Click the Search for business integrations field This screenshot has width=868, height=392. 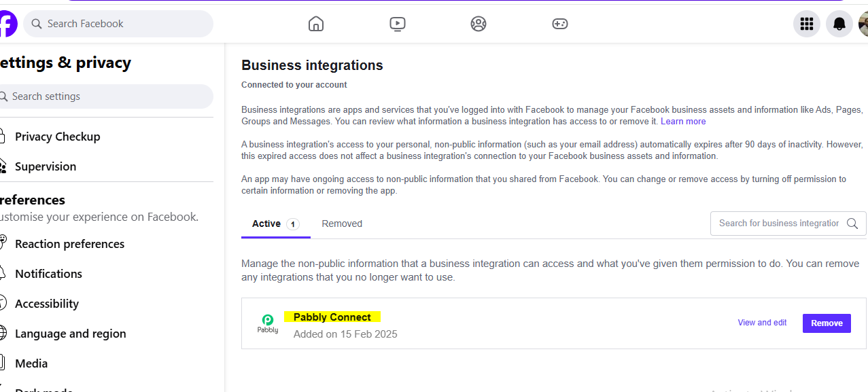(x=778, y=224)
